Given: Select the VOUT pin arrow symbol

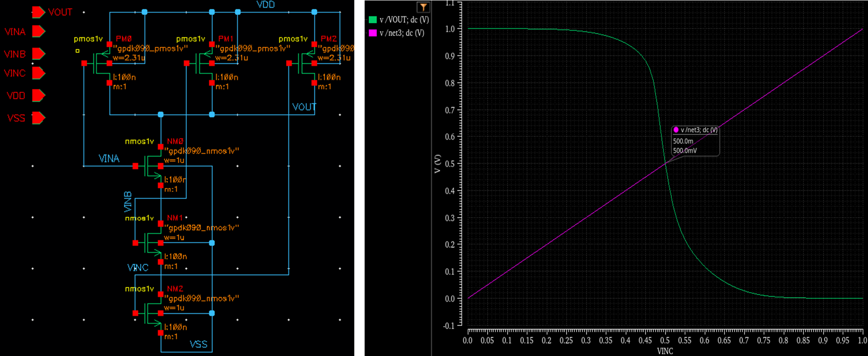Looking at the screenshot, I should coord(39,12).
